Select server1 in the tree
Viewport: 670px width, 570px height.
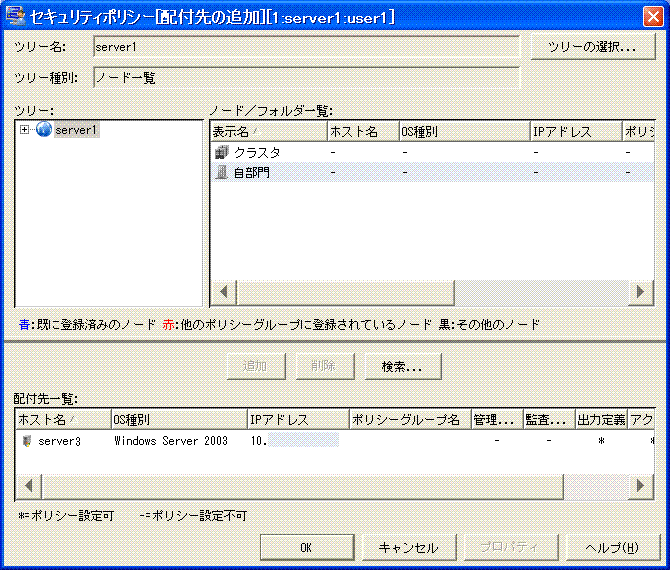(76, 129)
